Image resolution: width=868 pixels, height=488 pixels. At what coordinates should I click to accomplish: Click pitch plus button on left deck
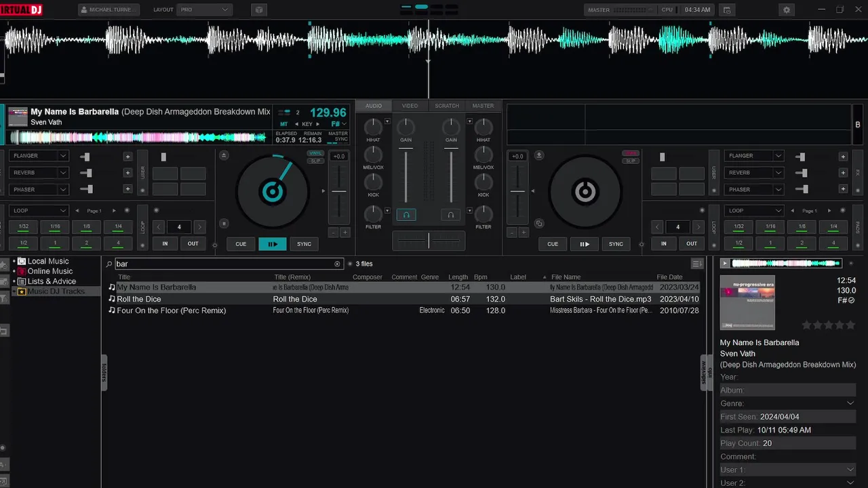point(344,232)
